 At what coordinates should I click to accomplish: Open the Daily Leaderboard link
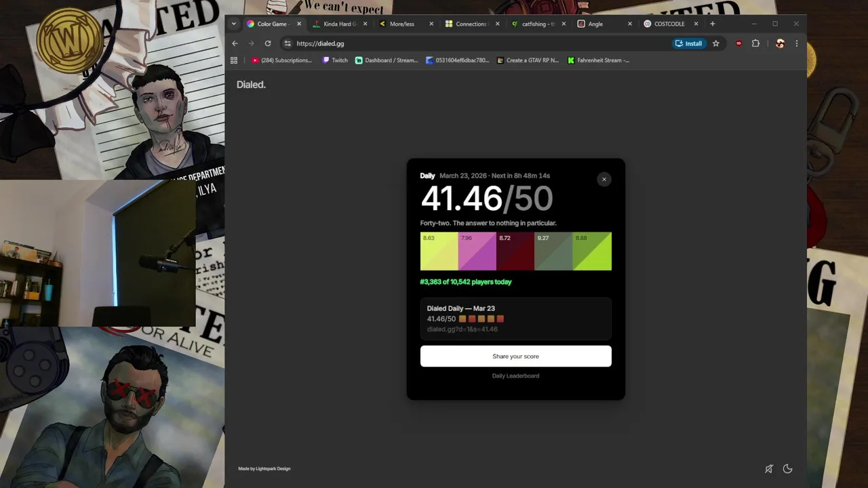515,376
